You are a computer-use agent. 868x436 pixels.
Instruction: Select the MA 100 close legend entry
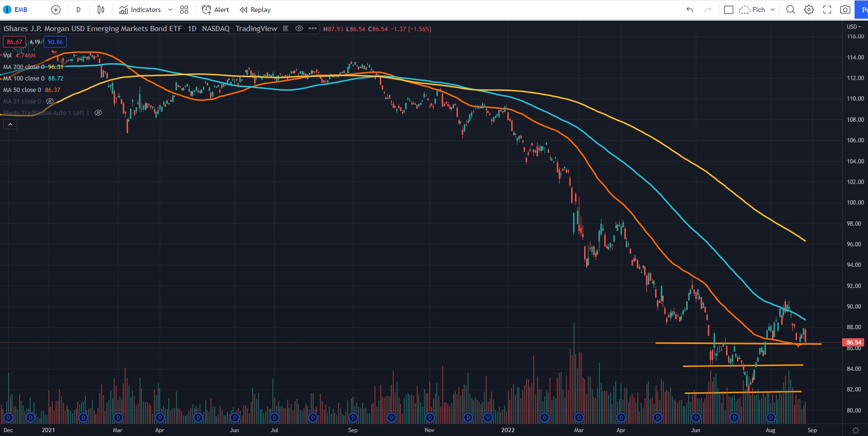pyautogui.click(x=24, y=79)
